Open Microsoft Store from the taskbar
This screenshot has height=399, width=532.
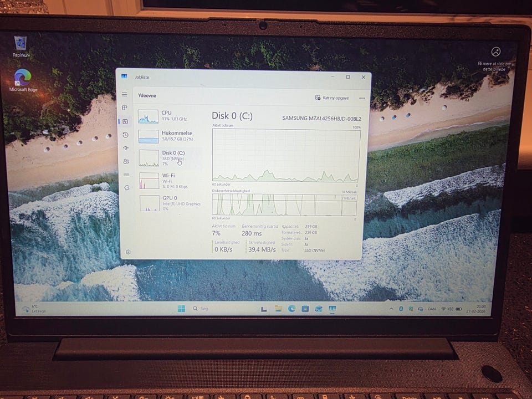coord(305,309)
